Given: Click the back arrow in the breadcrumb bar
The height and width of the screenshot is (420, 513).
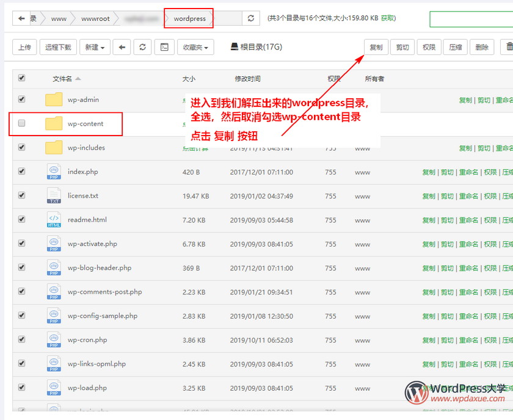Looking at the screenshot, I should coord(21,18).
